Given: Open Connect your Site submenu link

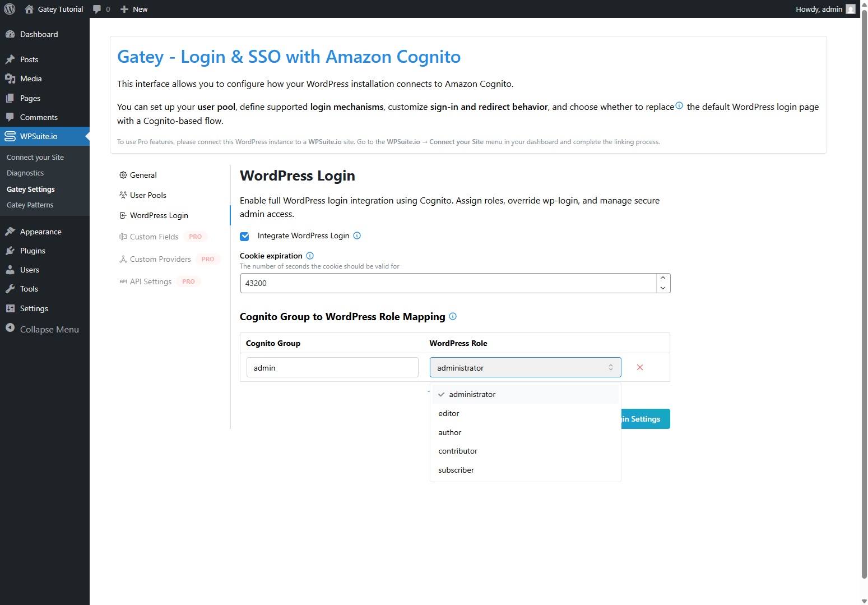Looking at the screenshot, I should [x=35, y=158].
